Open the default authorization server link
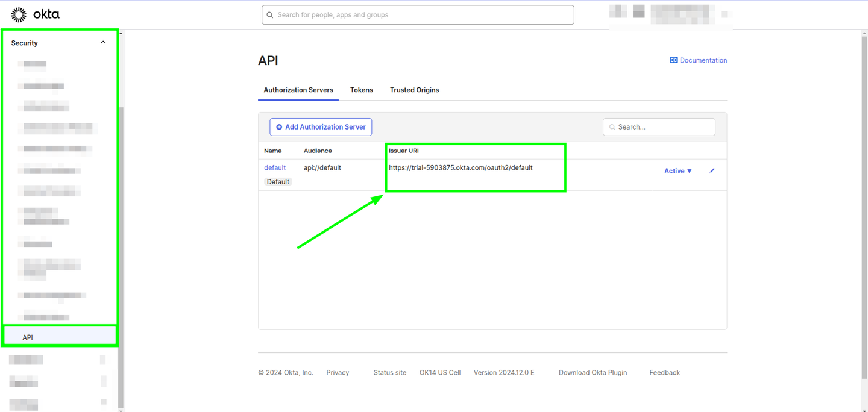The height and width of the screenshot is (412, 868). pos(274,167)
